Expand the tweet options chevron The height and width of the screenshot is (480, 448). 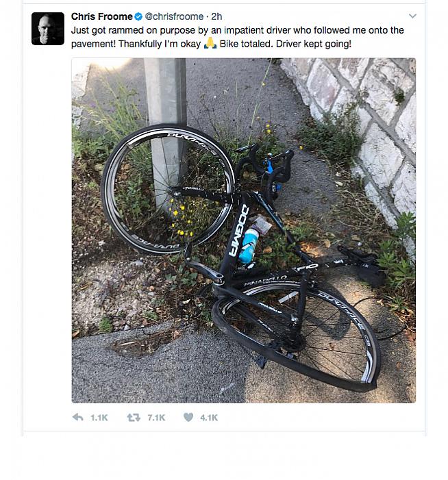point(412,16)
